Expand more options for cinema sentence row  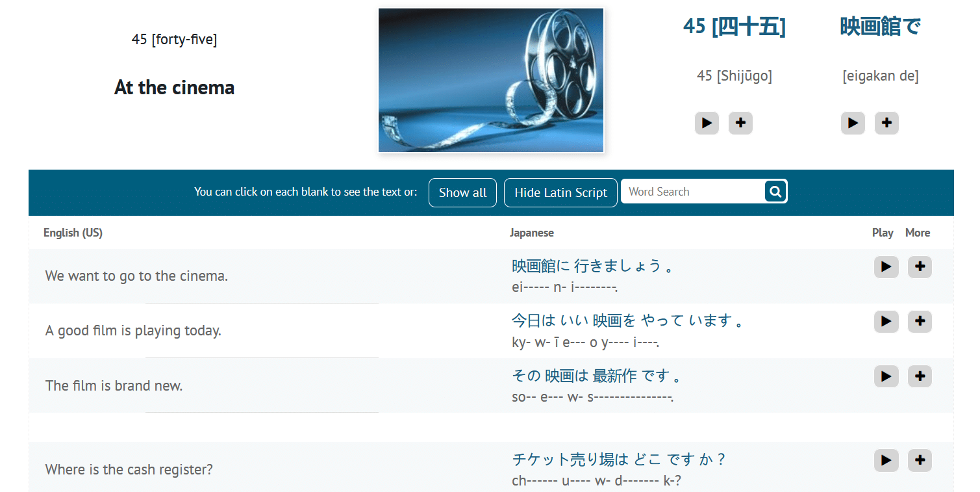click(x=920, y=267)
